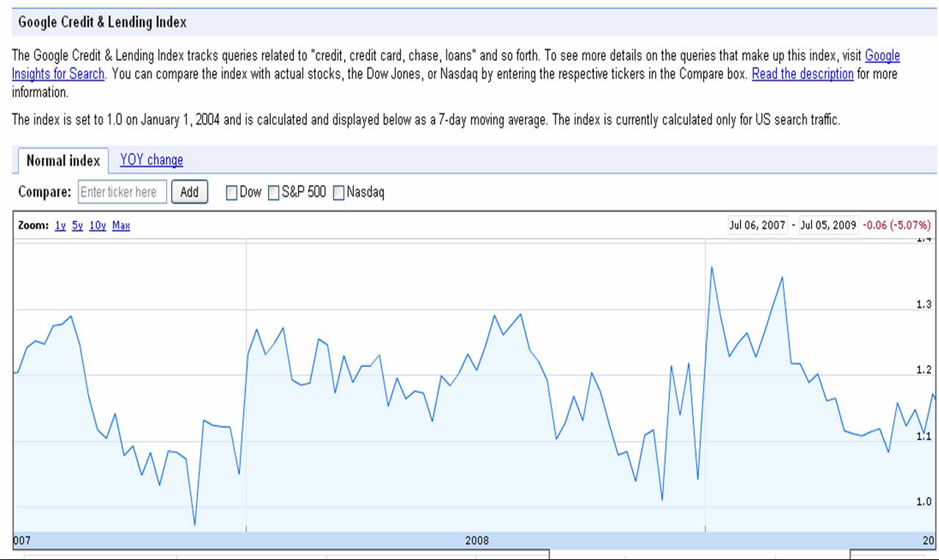Click the right end of the timeline bar
The width and height of the screenshot is (939, 560).
[x=928, y=541]
